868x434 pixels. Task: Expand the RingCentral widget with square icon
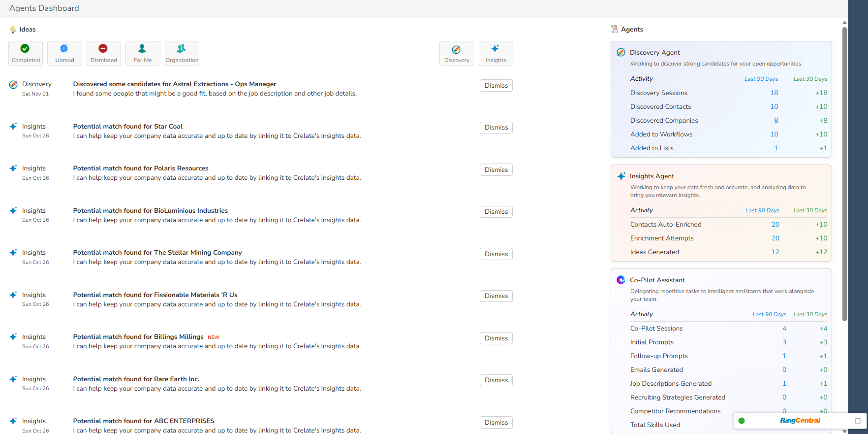point(858,421)
